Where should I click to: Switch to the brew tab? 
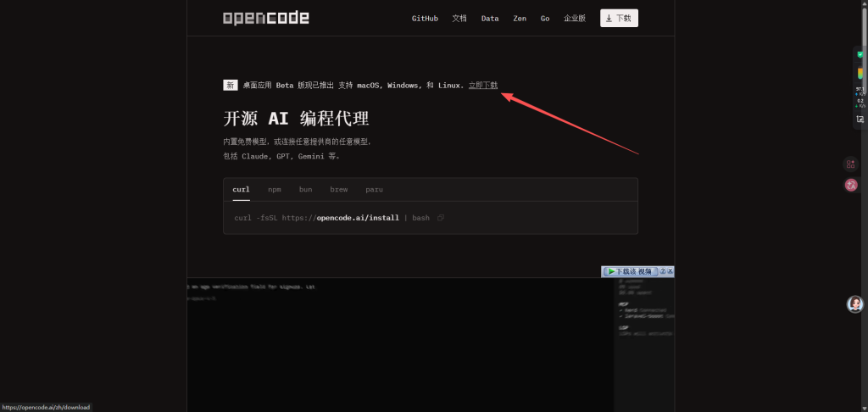point(339,189)
